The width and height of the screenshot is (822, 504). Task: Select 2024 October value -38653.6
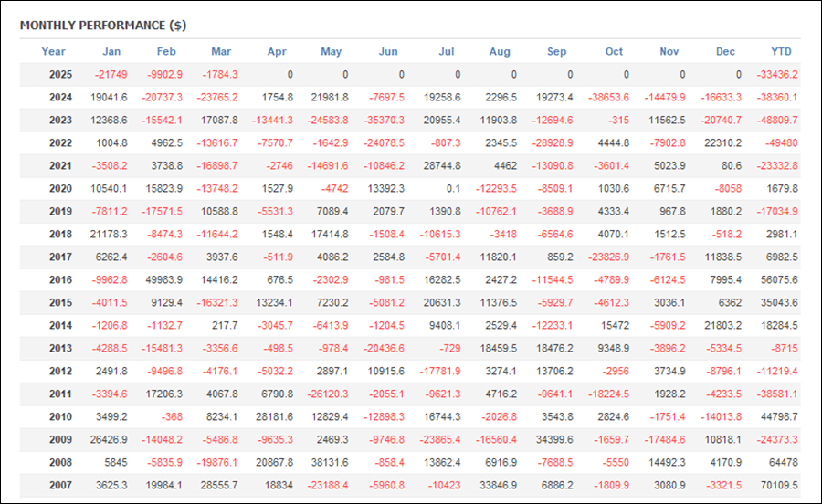click(x=608, y=98)
